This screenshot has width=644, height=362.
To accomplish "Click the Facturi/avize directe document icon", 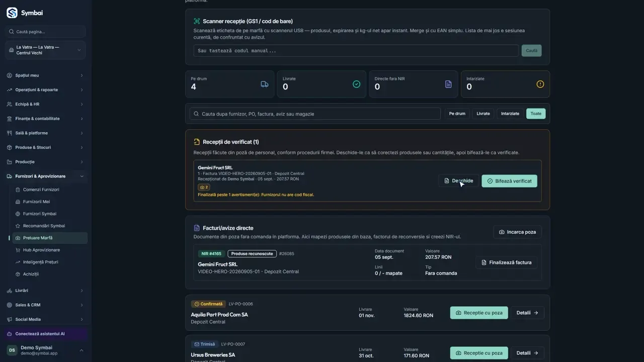I will [197, 228].
